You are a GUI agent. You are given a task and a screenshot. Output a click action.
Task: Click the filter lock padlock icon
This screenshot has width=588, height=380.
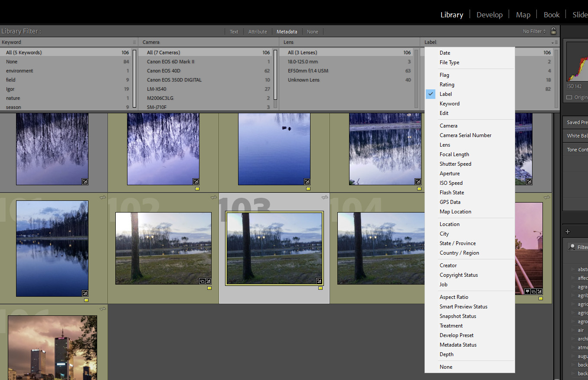553,31
